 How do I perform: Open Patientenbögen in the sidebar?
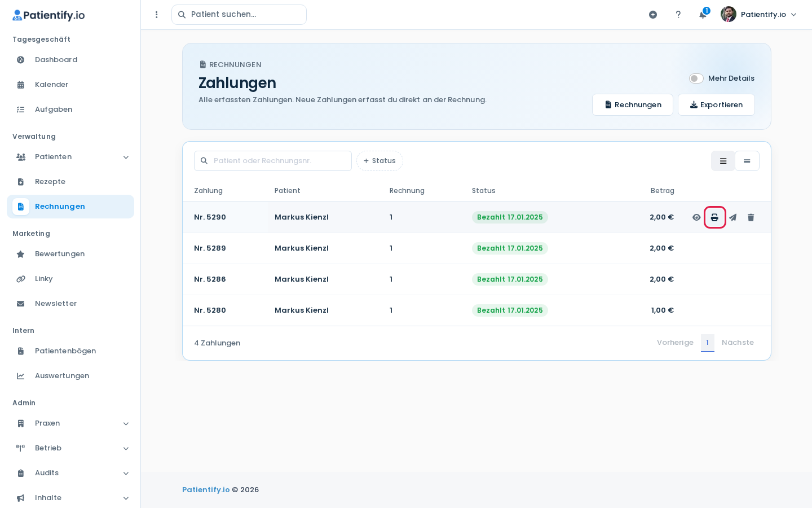(70, 351)
